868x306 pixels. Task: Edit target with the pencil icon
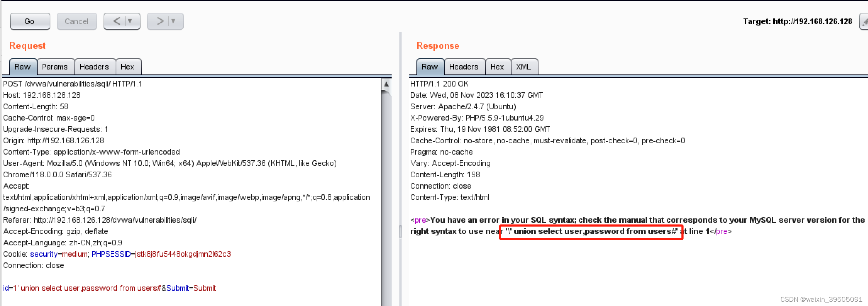click(x=864, y=22)
